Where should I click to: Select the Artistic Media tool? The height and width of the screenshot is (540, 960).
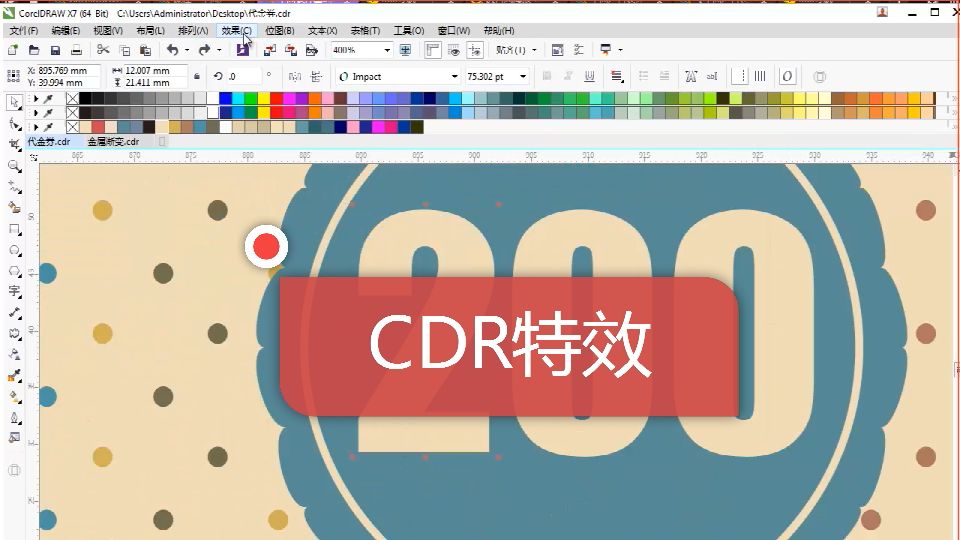coord(15,208)
